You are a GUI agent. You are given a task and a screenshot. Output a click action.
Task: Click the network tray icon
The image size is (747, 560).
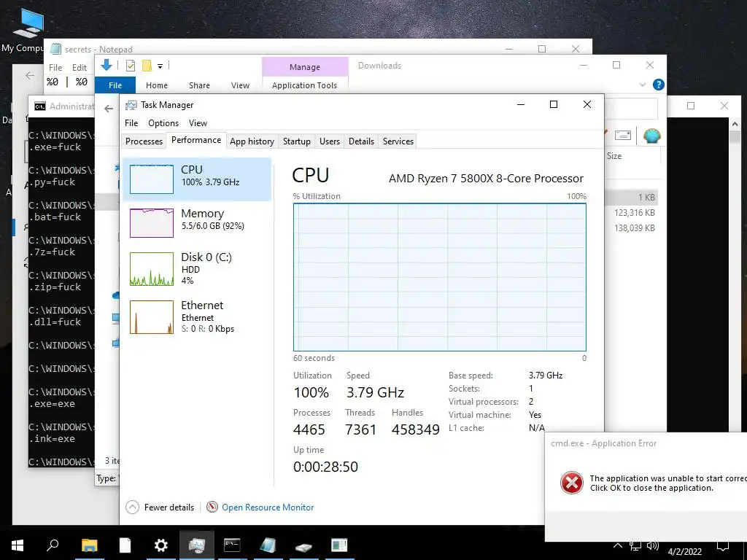[635, 546]
